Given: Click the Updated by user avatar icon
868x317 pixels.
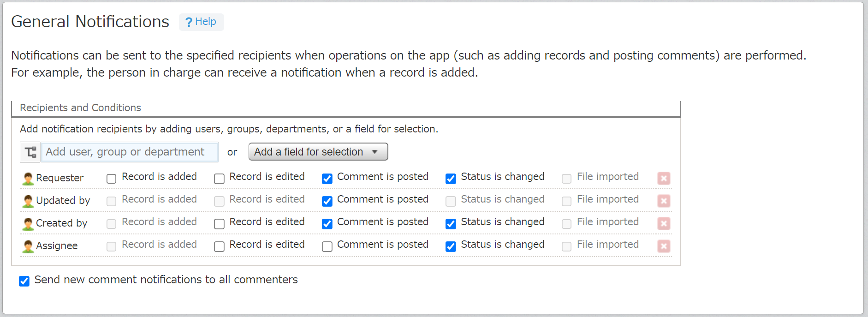Looking at the screenshot, I should pos(28,201).
